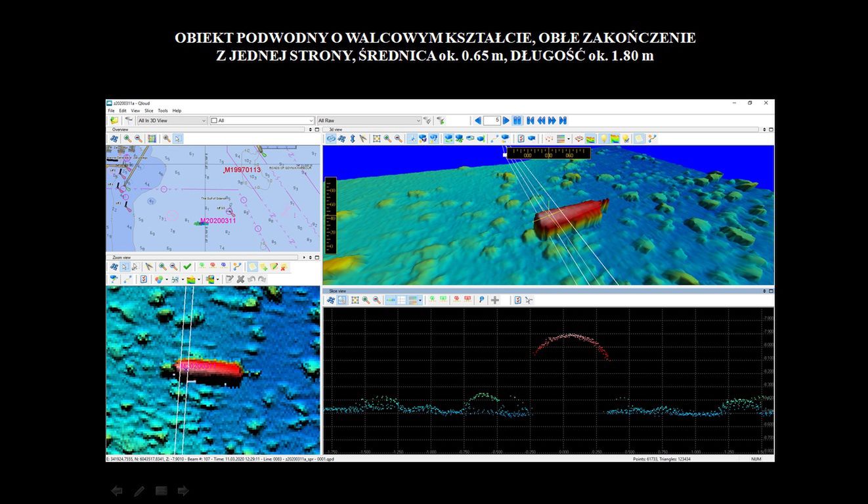Click the zoom-extents icon in Slice view toolbar
The width and height of the screenshot is (868, 504).
355,300
